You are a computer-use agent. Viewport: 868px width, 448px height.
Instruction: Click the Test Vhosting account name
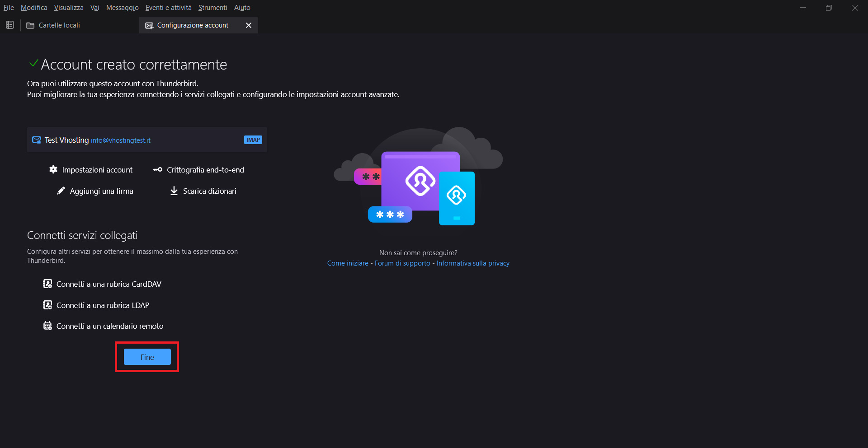click(66, 140)
